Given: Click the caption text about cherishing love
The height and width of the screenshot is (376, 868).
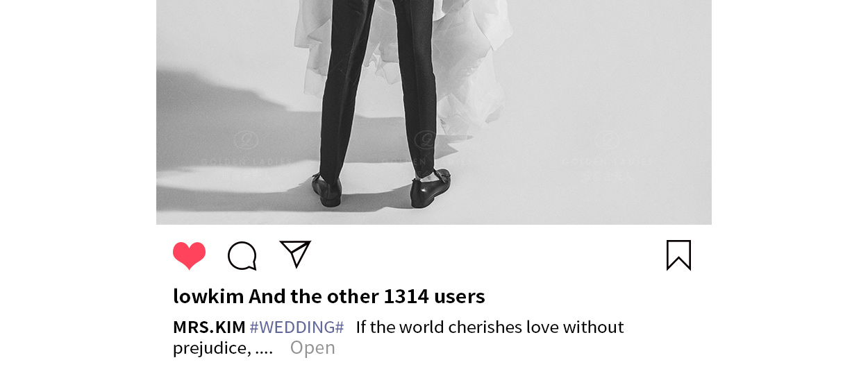Looking at the screenshot, I should click(x=490, y=327).
